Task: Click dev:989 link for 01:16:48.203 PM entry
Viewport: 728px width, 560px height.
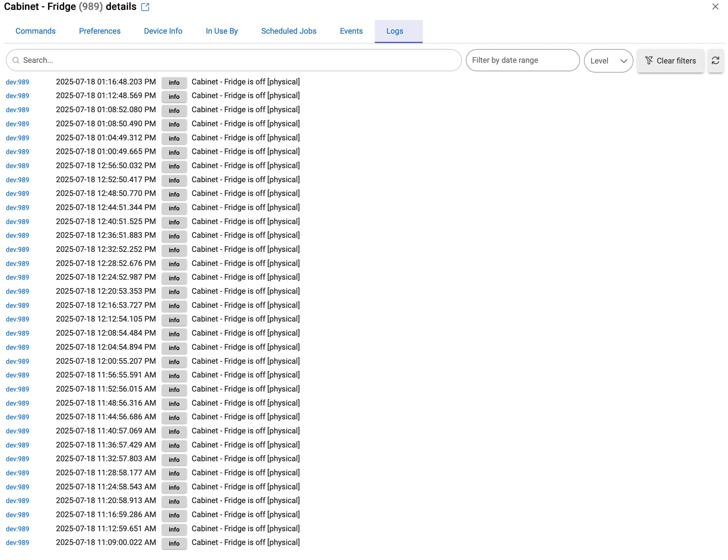Action: coord(17,82)
